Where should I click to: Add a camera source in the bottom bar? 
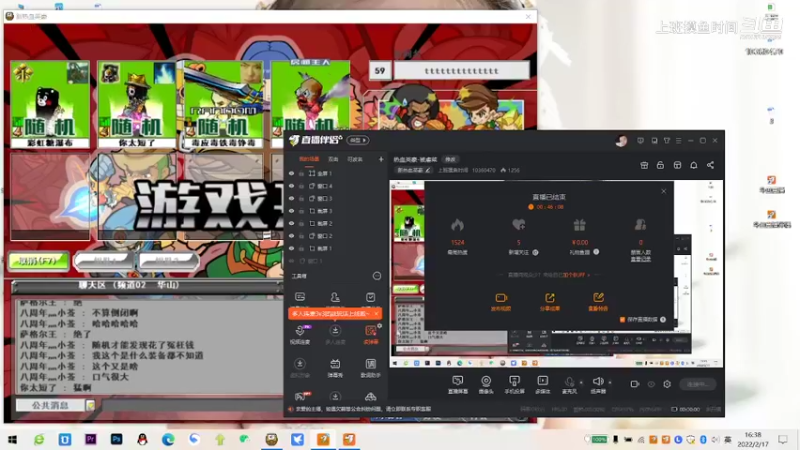tap(486, 384)
